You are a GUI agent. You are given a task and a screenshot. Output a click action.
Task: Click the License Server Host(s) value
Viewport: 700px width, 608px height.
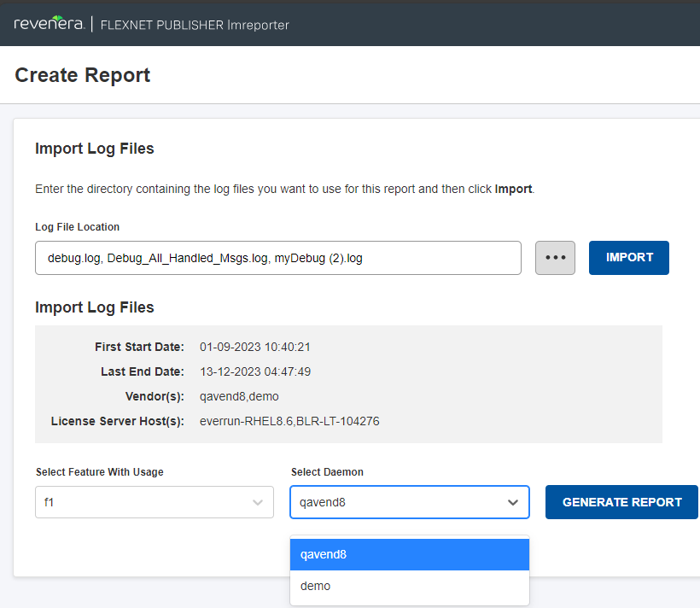(289, 421)
